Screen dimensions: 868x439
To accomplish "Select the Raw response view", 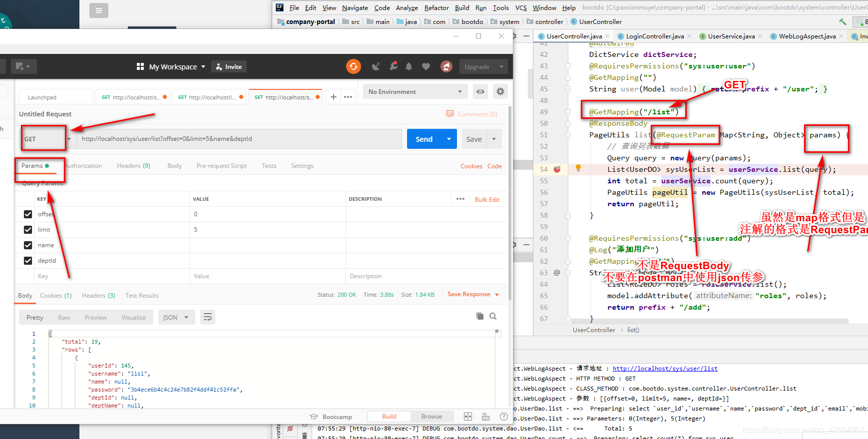I will [64, 317].
